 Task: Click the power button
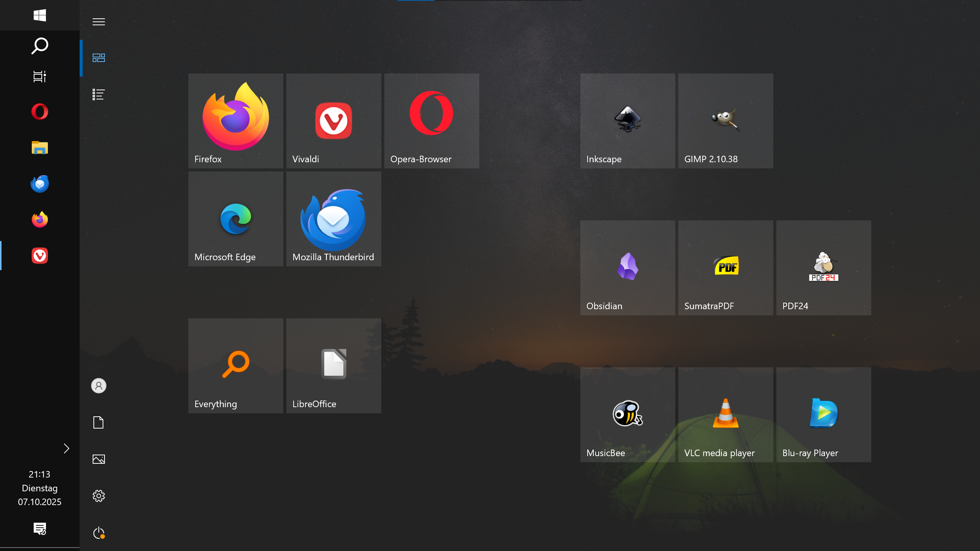[x=98, y=532]
